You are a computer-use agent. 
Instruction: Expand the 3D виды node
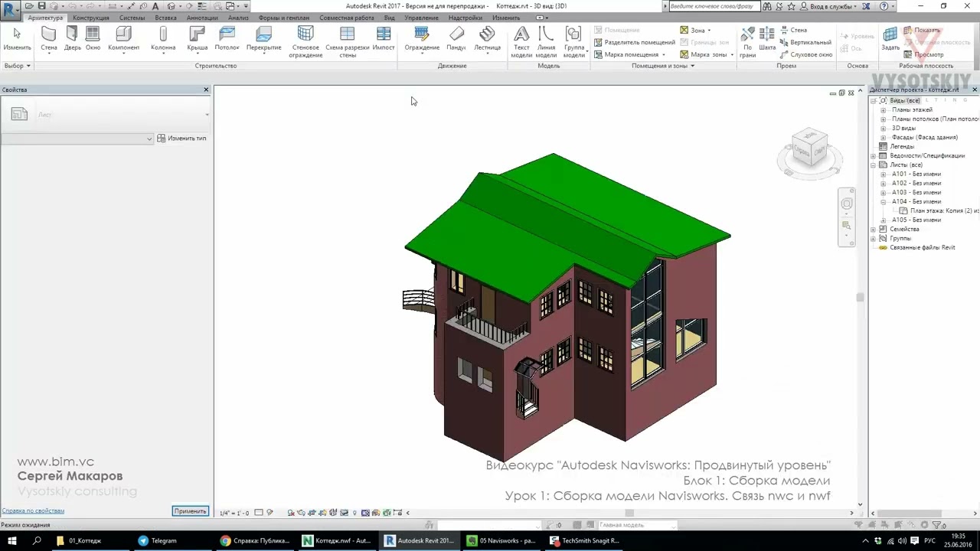(883, 129)
